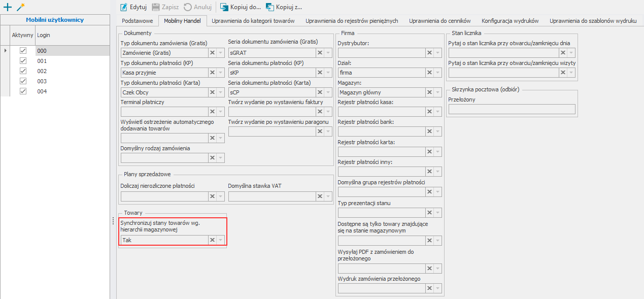Click the plus icon to add user
The width and height of the screenshot is (644, 299).
7,7
